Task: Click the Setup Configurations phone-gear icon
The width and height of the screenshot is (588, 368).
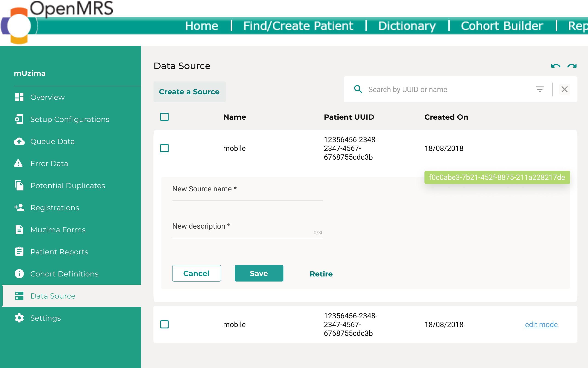Action: point(19,119)
